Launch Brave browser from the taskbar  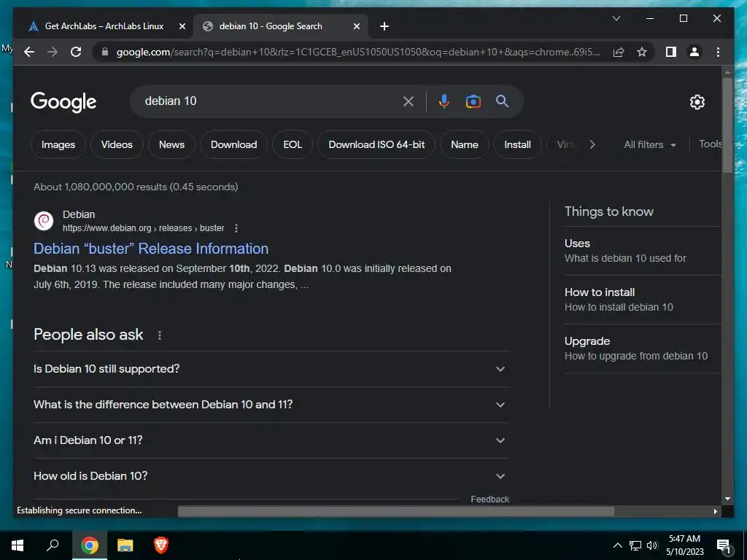tap(161, 545)
